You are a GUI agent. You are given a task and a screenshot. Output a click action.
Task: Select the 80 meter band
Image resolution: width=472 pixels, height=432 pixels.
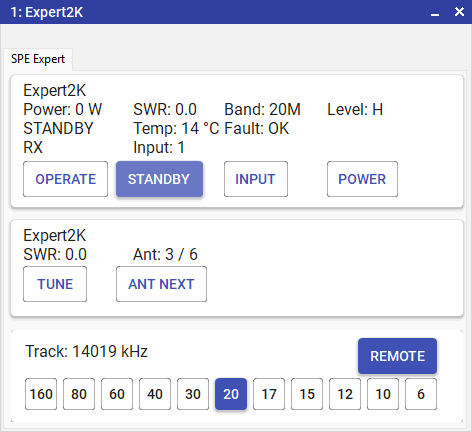click(x=79, y=394)
